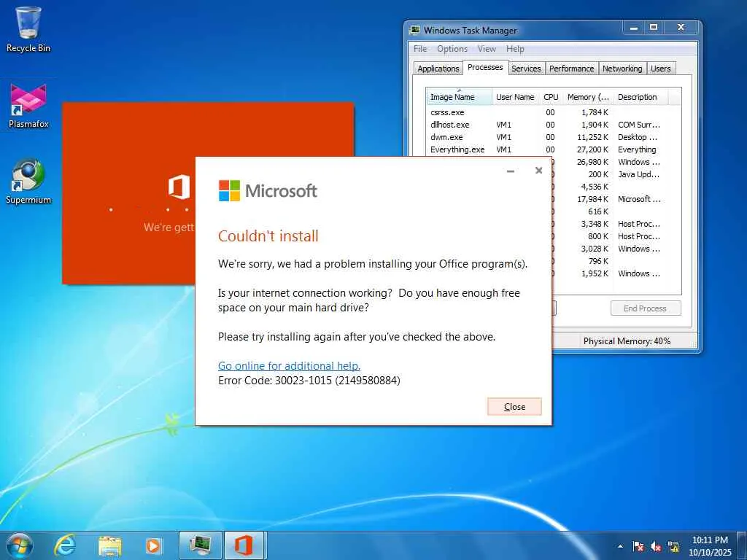This screenshot has width=747, height=560.
Task: Click the 26,980 K memory value
Action: coord(592,162)
